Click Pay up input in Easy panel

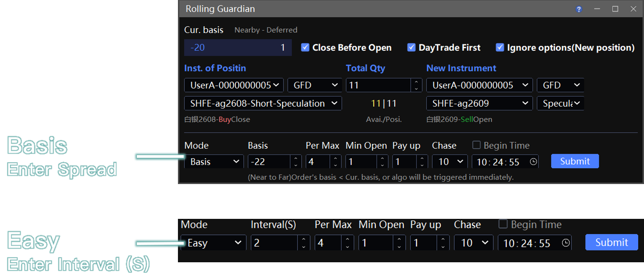click(x=424, y=243)
